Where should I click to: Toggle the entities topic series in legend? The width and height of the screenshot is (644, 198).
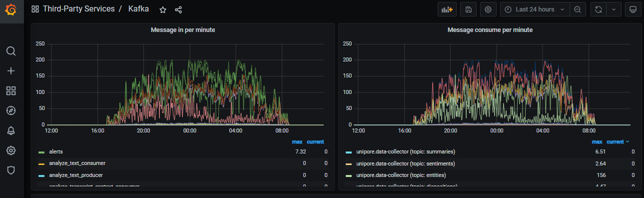point(401,175)
